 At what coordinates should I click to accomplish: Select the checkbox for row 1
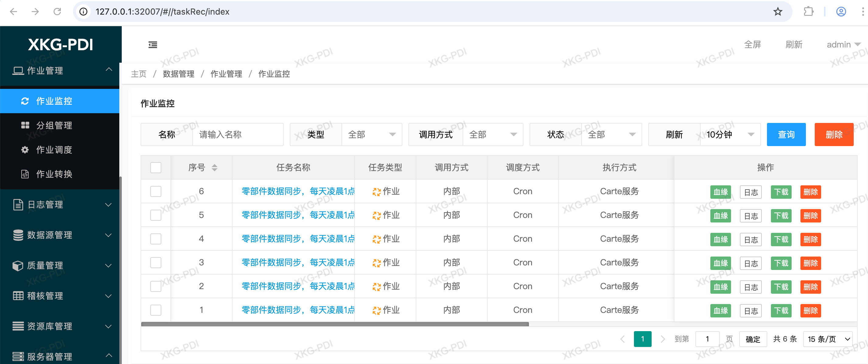click(x=156, y=310)
